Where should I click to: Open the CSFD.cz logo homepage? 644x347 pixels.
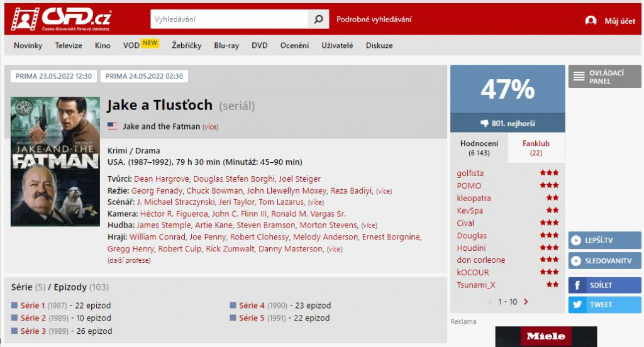click(61, 19)
